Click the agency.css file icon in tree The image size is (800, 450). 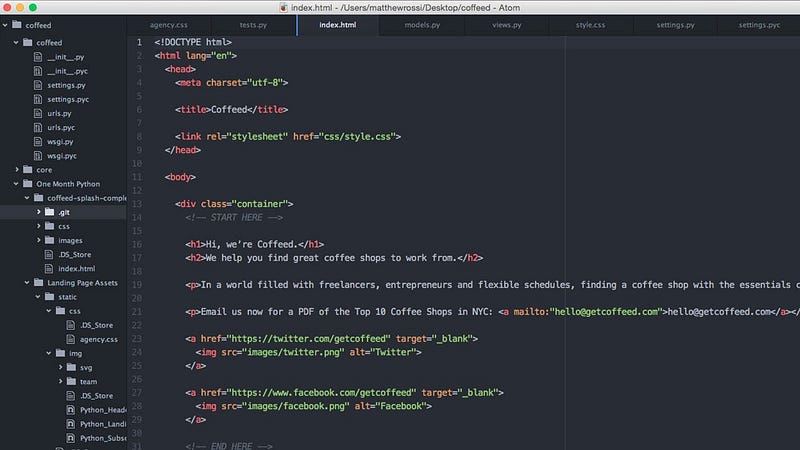[x=71, y=339]
